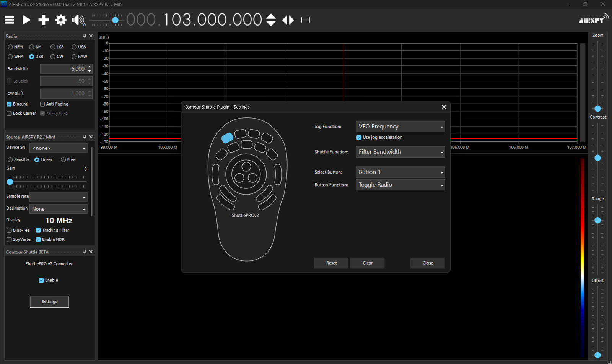Close the Radio panel

click(x=91, y=36)
